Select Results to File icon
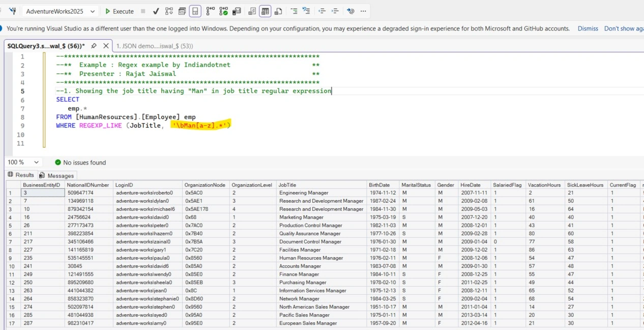Screen dimensions: 644x330 (x=278, y=11)
